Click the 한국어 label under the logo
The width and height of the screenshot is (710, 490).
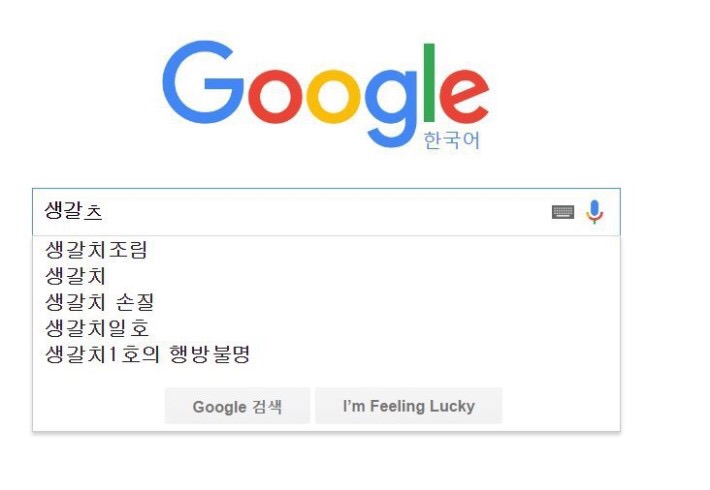click(452, 141)
